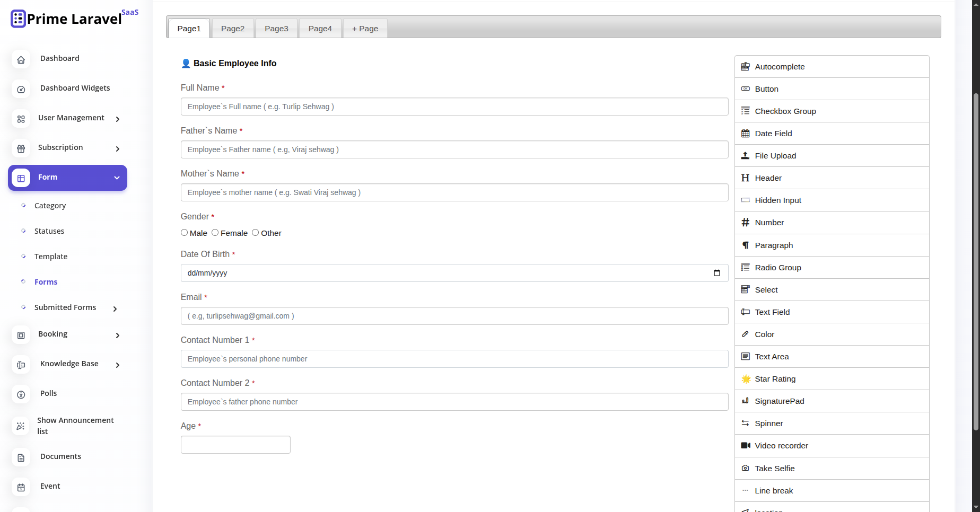Viewport: 980px width, 512px height.
Task: Click the File Upload arrow icon
Action: point(745,155)
